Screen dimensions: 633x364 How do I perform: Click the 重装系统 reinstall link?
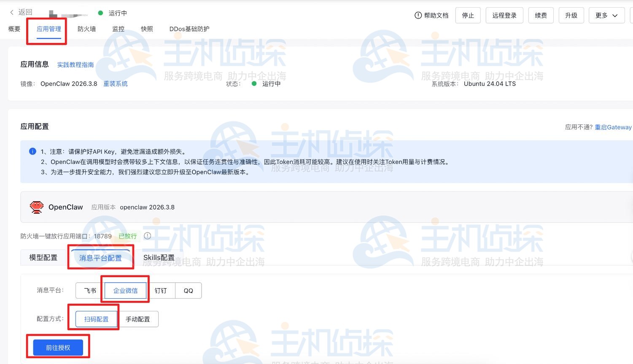pyautogui.click(x=116, y=83)
